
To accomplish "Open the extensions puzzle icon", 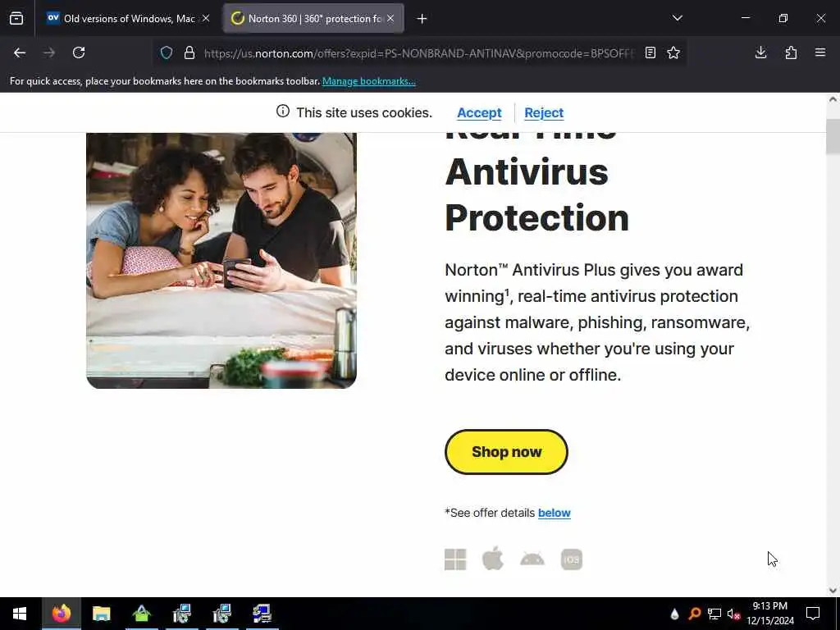I will click(791, 52).
